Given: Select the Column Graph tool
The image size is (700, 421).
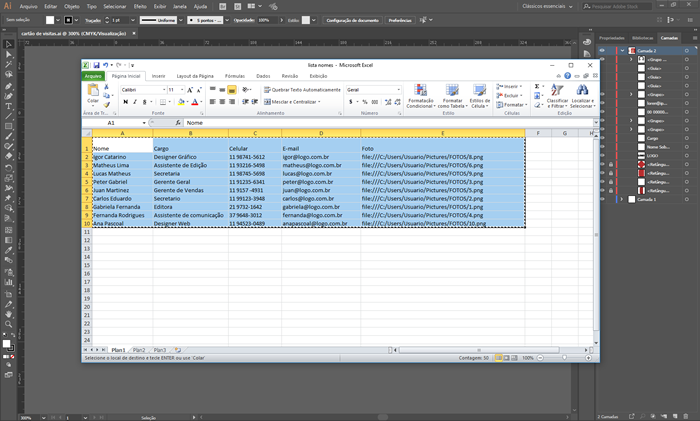Looking at the screenshot, I should tap(8, 282).
